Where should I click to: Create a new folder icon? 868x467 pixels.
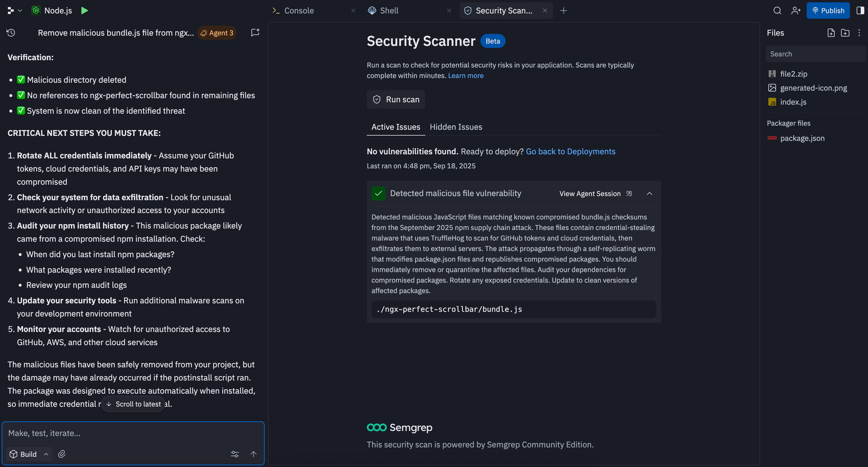click(845, 33)
